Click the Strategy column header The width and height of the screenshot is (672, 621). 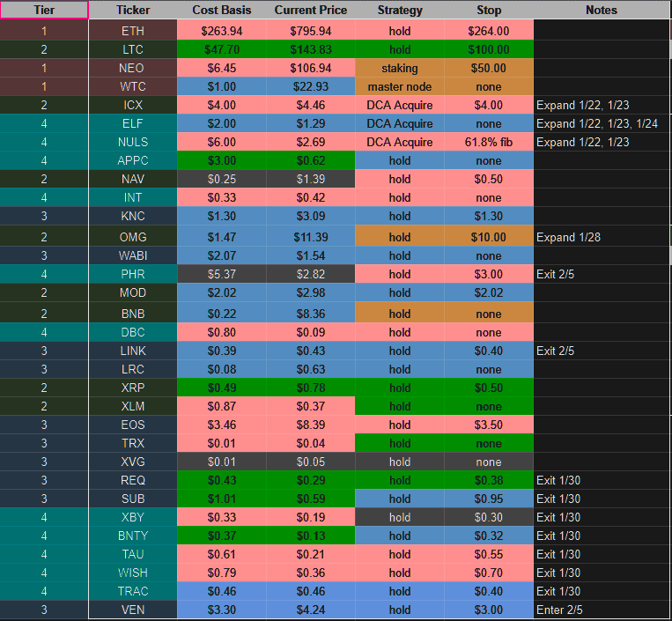[x=400, y=10]
